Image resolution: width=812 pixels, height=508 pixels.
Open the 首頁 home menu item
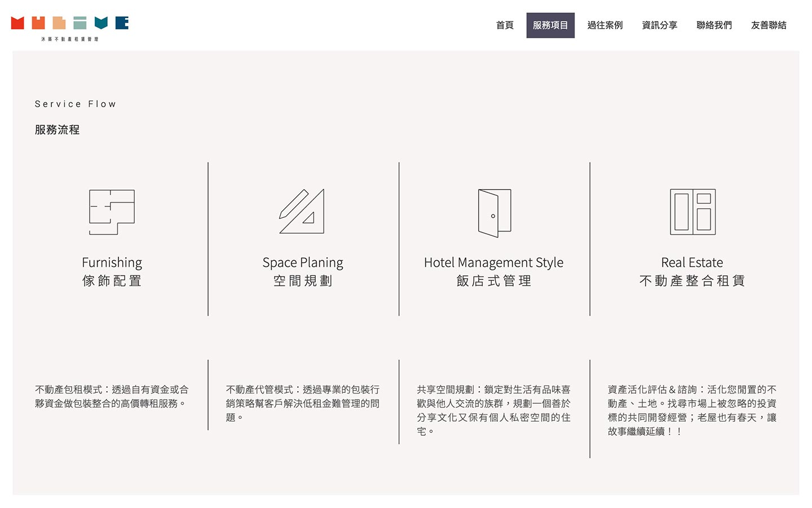click(x=505, y=25)
